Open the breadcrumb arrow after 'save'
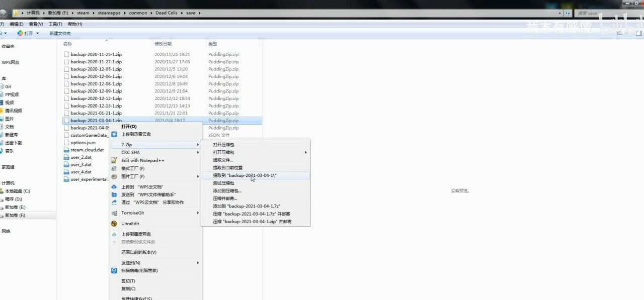644x300 pixels. tap(200, 13)
